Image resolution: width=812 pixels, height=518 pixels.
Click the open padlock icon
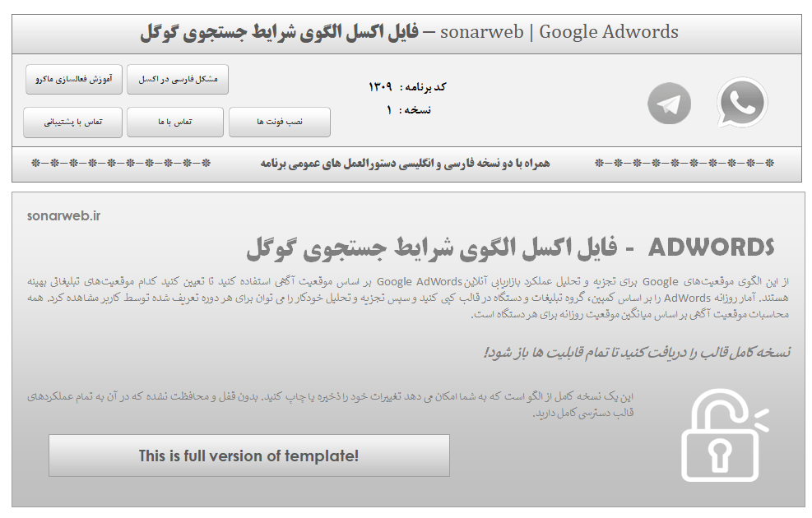point(724,435)
